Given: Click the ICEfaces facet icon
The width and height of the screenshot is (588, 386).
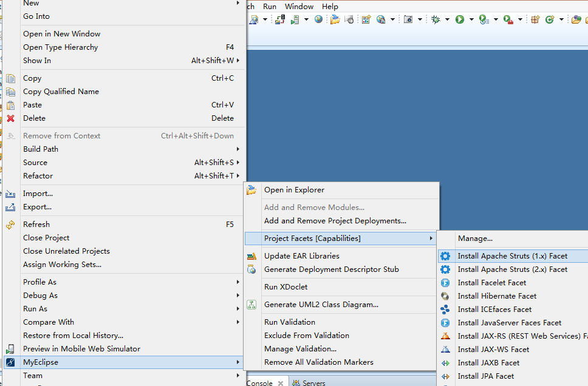Looking at the screenshot, I should pos(445,310).
